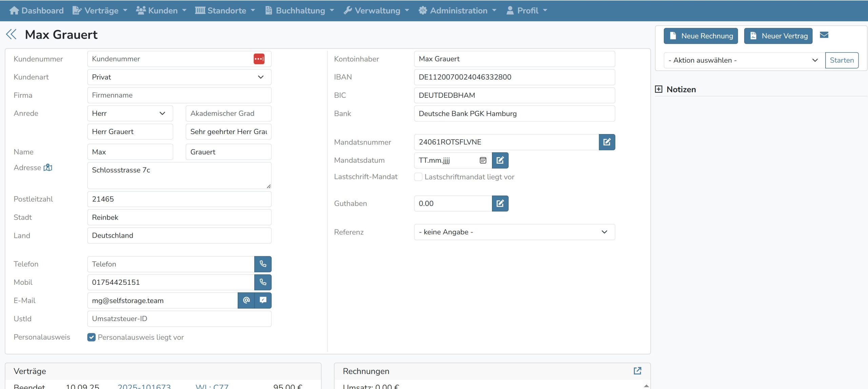Open the Verträge menu
Image resolution: width=868 pixels, height=389 pixels.
[x=100, y=11]
